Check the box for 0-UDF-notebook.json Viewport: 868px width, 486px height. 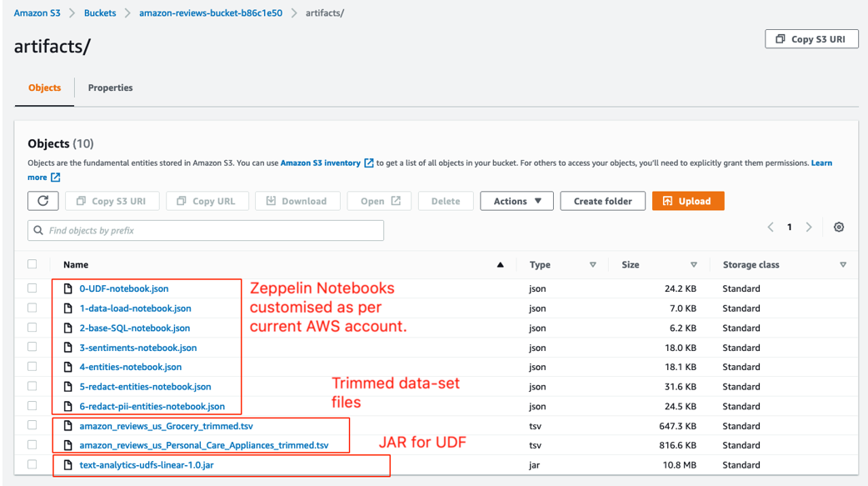pos(32,288)
